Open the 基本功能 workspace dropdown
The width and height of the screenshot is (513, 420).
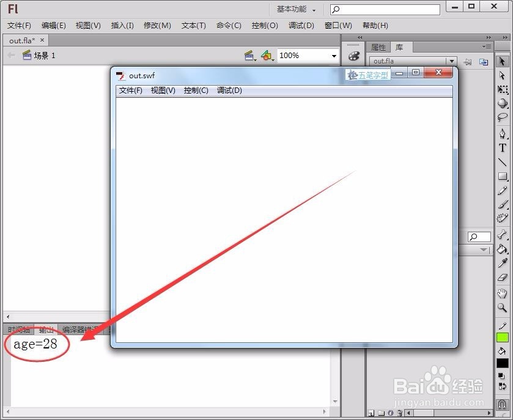[296, 10]
